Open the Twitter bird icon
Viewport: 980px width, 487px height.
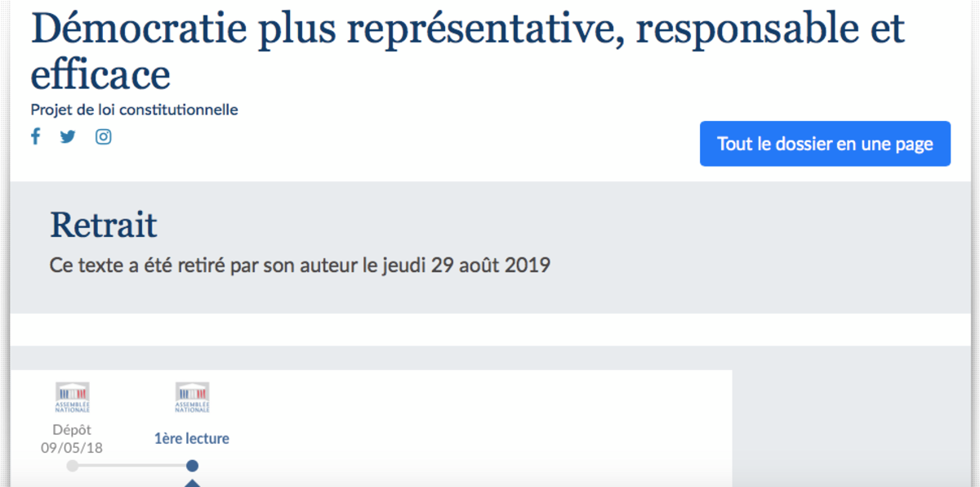point(68,136)
